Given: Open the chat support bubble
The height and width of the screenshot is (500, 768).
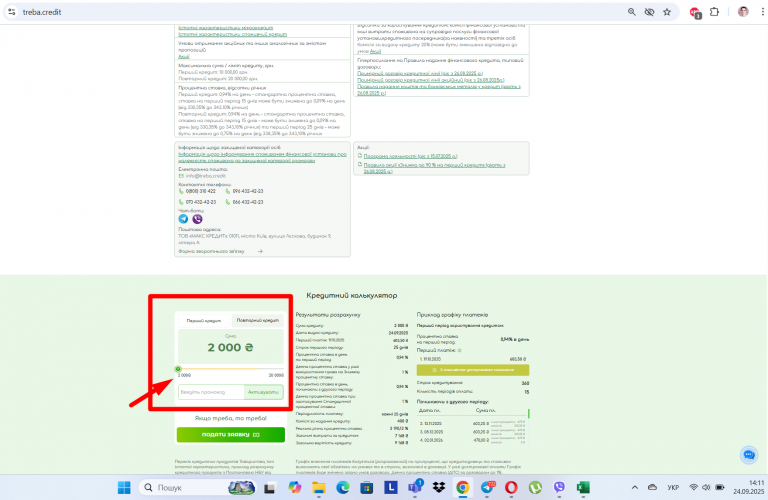Looking at the screenshot, I should click(749, 455).
